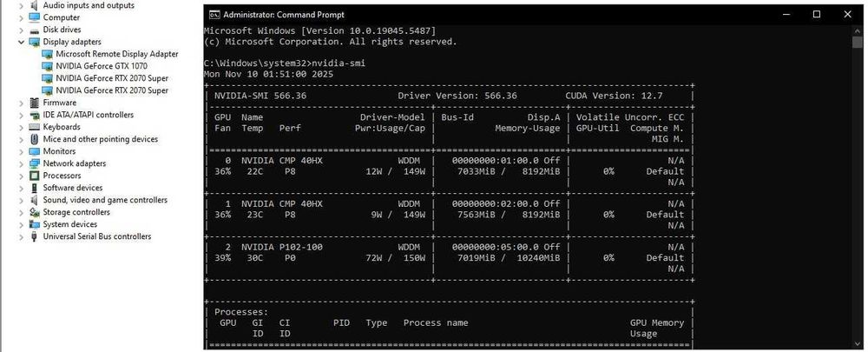Click the Command Prompt title bar icon
The height and width of the screenshot is (352, 868).
(213, 15)
